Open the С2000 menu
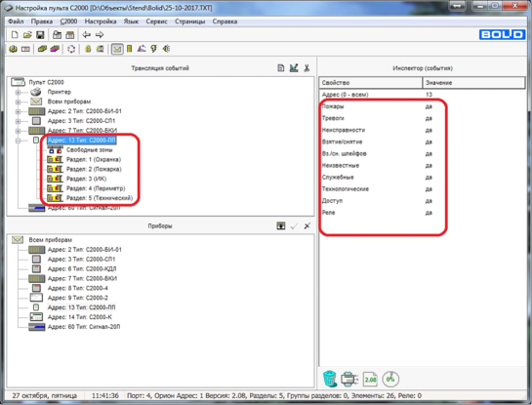 [68, 21]
